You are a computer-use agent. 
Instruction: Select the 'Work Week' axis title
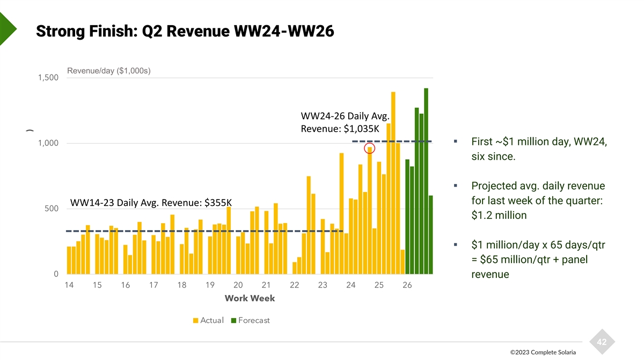coord(250,298)
